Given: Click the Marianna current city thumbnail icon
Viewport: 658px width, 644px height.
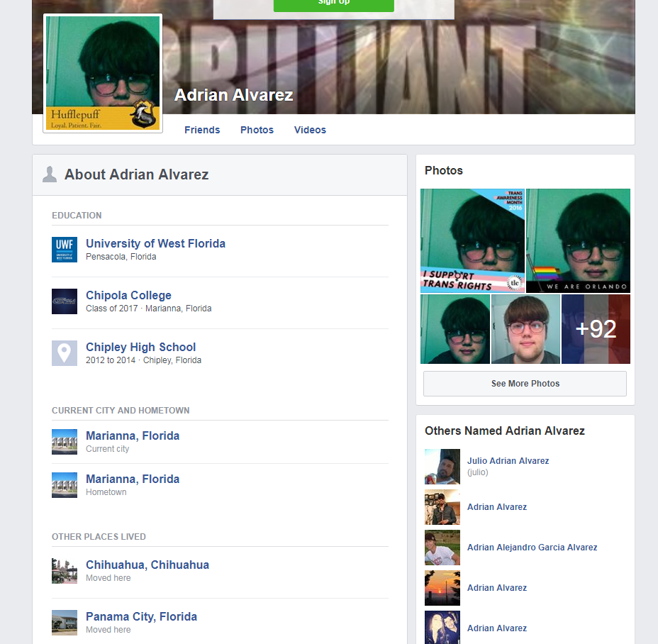Looking at the screenshot, I should pos(65,442).
